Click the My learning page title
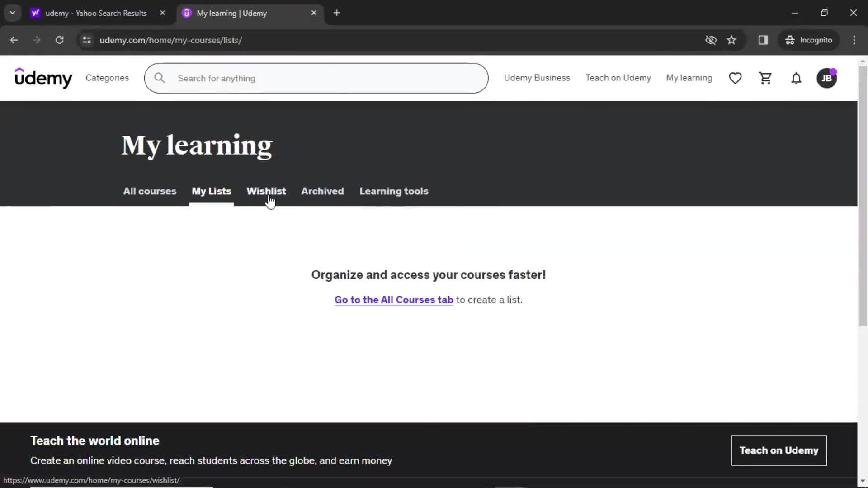Screen dimensions: 868x488 197,145
